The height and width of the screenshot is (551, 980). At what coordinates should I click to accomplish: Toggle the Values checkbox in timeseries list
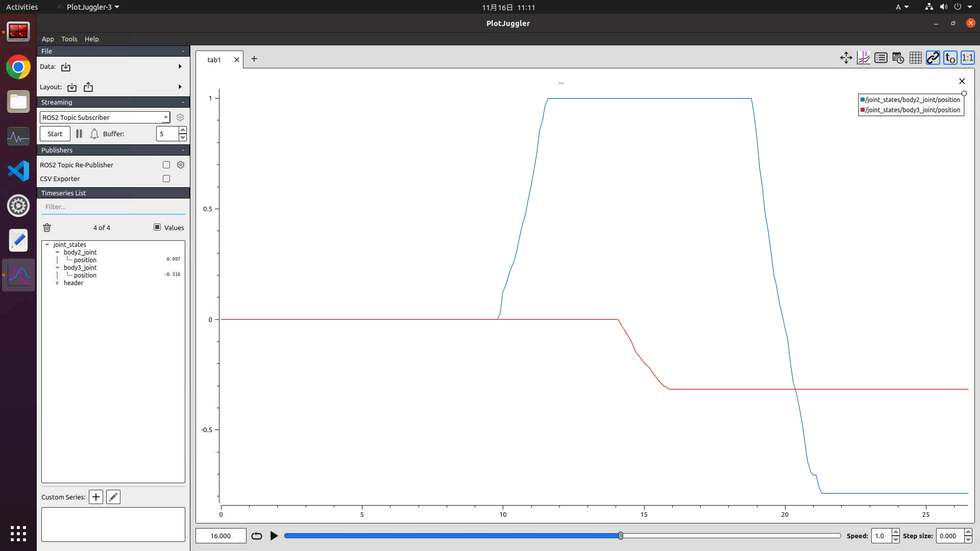[157, 227]
